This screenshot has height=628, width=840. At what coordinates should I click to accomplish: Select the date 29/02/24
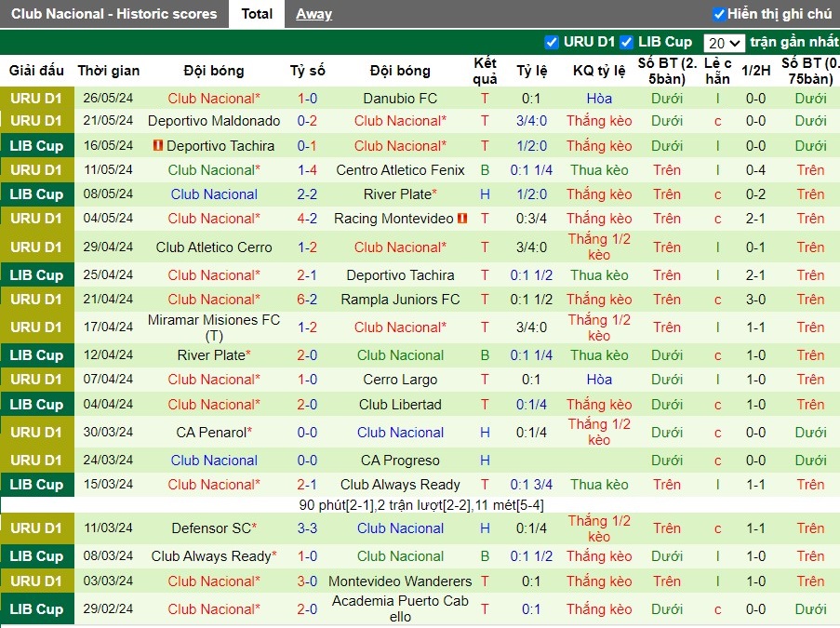click(x=108, y=608)
